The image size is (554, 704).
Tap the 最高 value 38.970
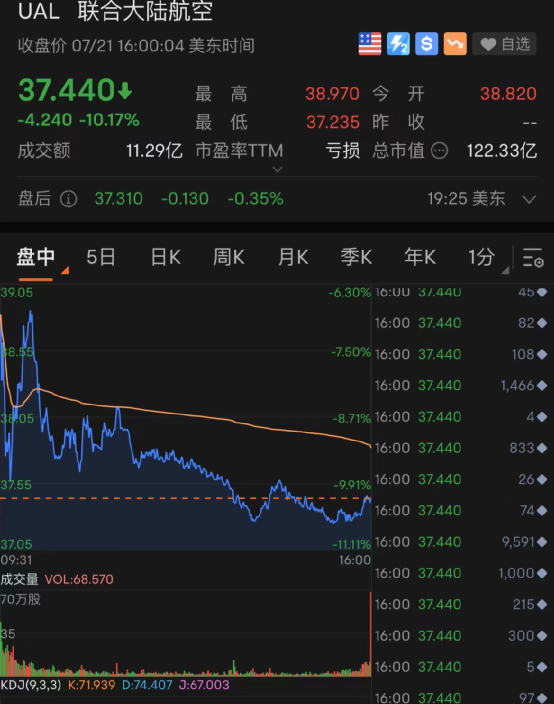coord(332,94)
